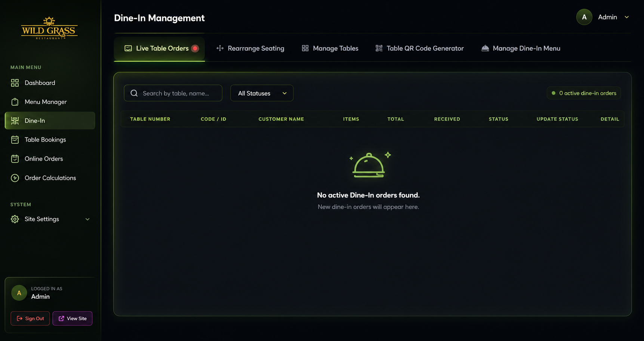Screen dimensions: 644x341
Task: Click the UPDATE STATUS column header
Action: (x=557, y=119)
